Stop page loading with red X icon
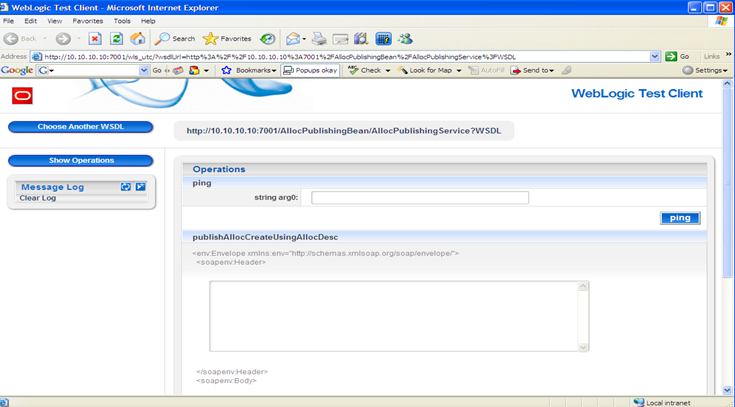The image size is (735, 407). point(95,39)
